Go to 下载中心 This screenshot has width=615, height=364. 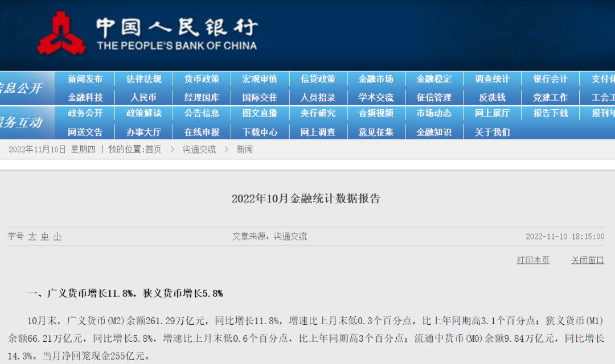259,131
